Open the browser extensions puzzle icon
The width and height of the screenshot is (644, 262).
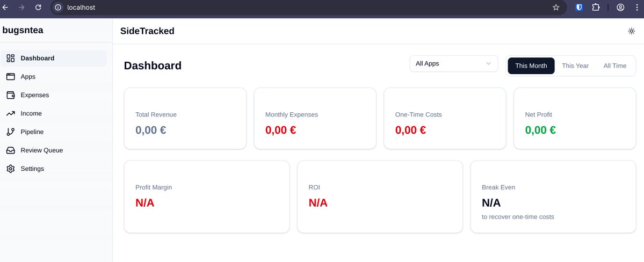596,8
